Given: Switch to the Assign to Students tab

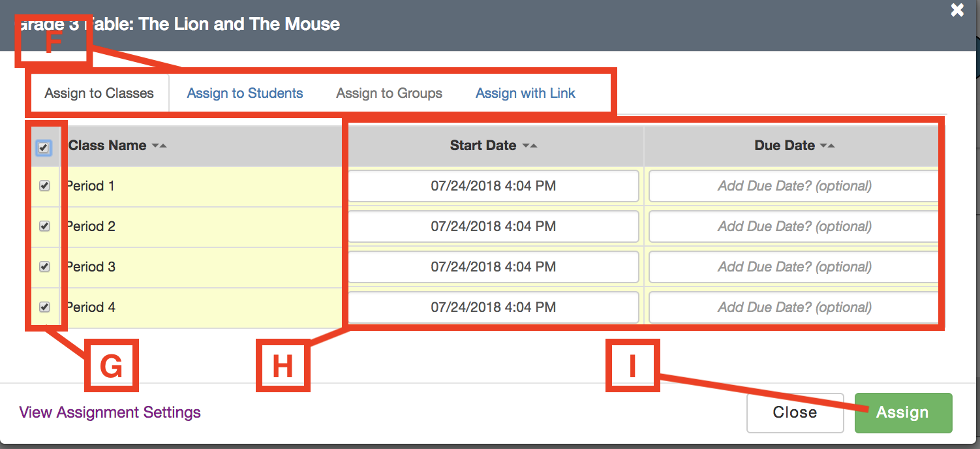Looking at the screenshot, I should (245, 93).
